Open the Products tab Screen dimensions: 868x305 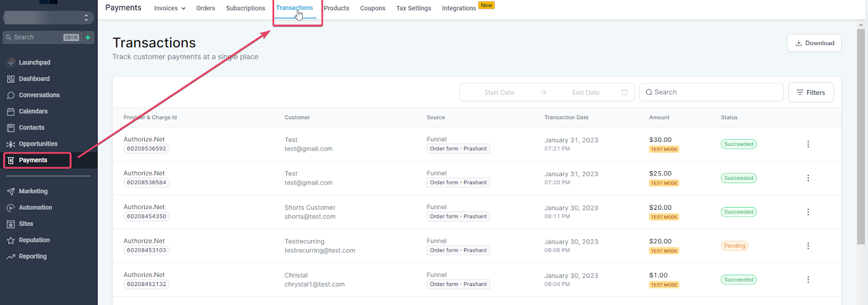pyautogui.click(x=336, y=8)
